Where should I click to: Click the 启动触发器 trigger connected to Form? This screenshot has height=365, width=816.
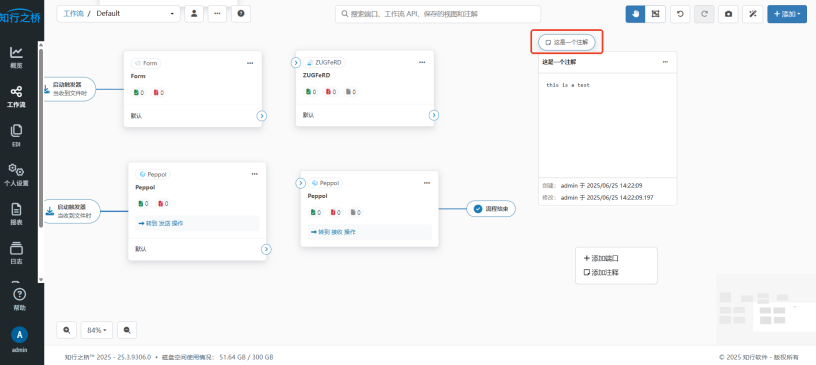click(x=69, y=89)
